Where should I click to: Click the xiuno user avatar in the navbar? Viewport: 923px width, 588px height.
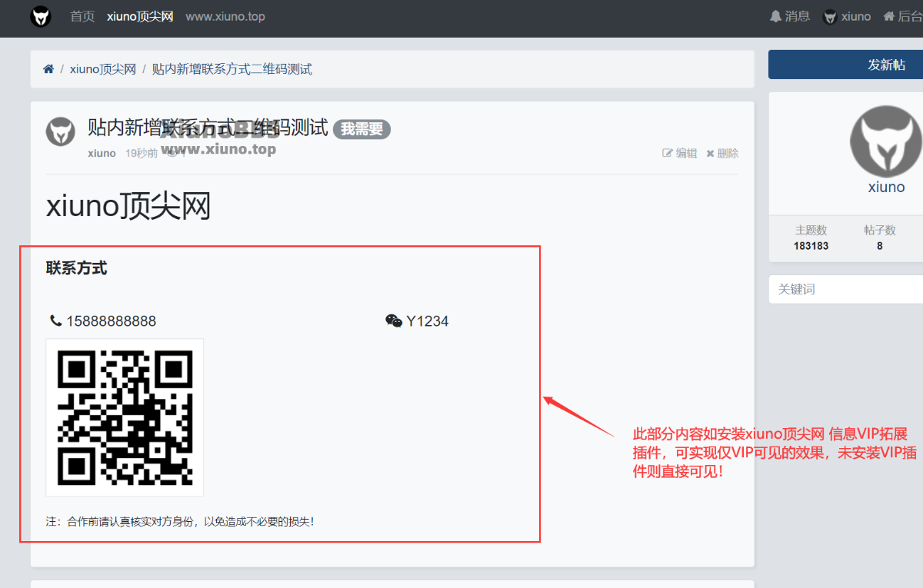830,17
